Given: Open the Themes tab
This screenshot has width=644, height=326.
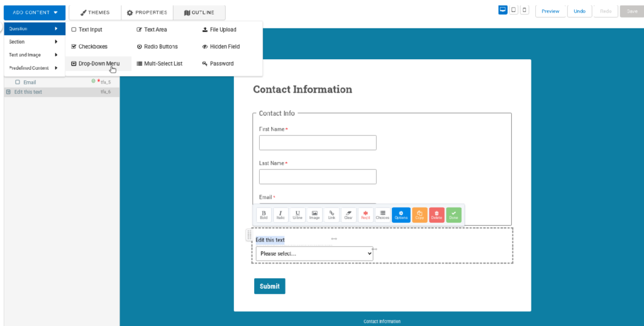Looking at the screenshot, I should tap(95, 13).
